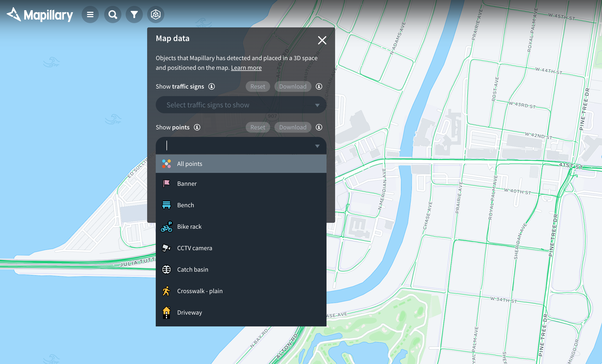Open the hamburger main menu button

90,14
